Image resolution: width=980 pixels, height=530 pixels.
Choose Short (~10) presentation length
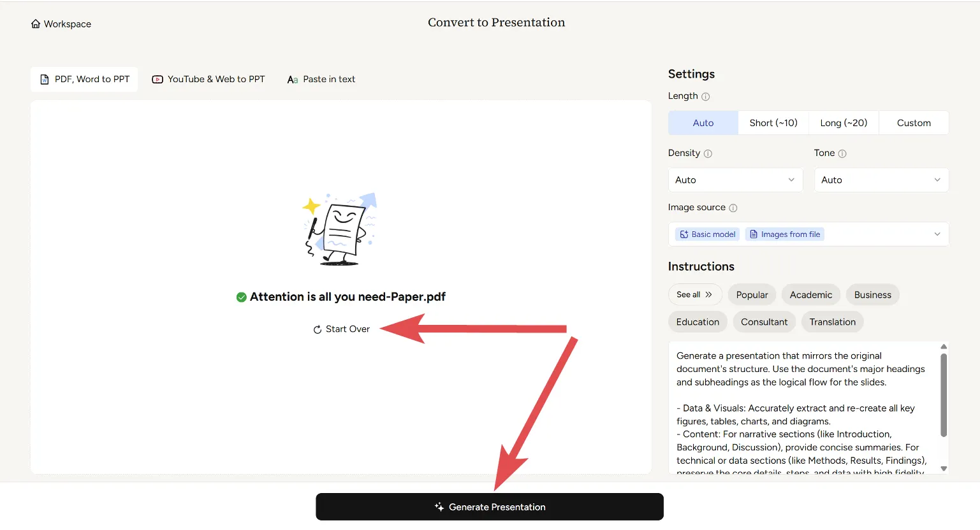tap(773, 123)
